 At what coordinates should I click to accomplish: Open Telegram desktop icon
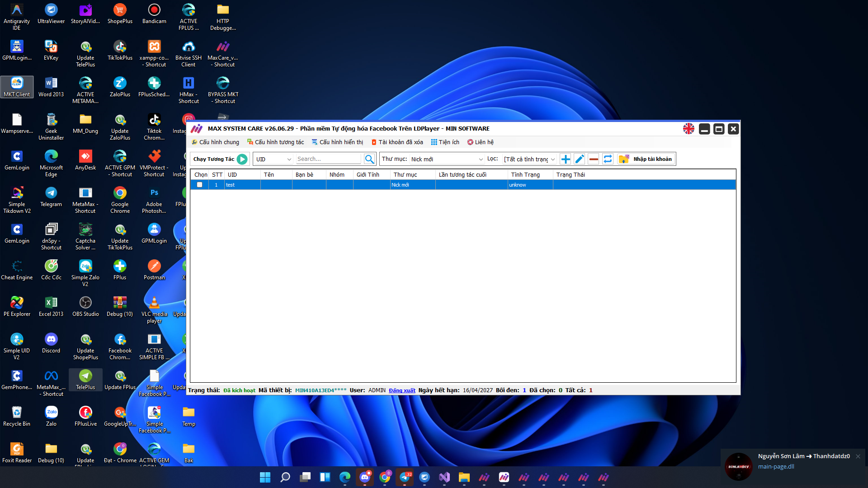point(51,197)
